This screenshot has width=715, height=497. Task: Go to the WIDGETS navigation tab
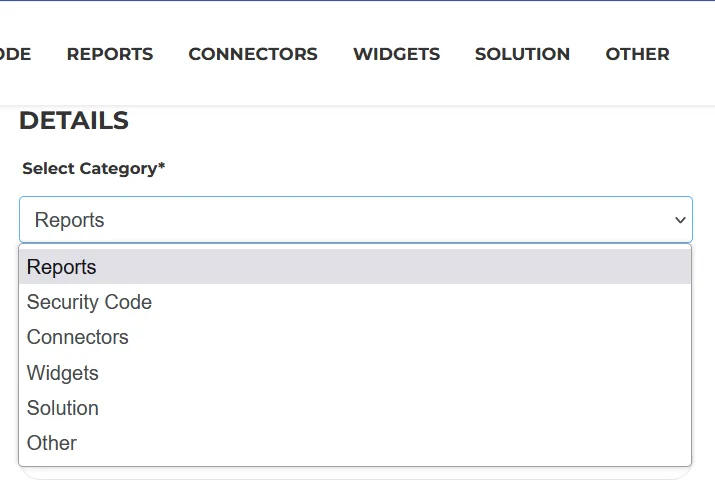[396, 54]
